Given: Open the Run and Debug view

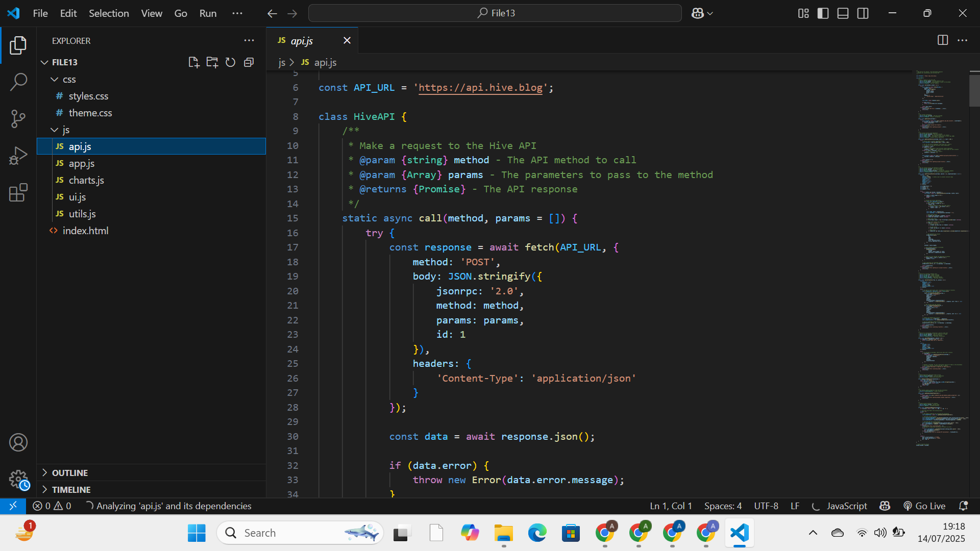Looking at the screenshot, I should tap(18, 156).
